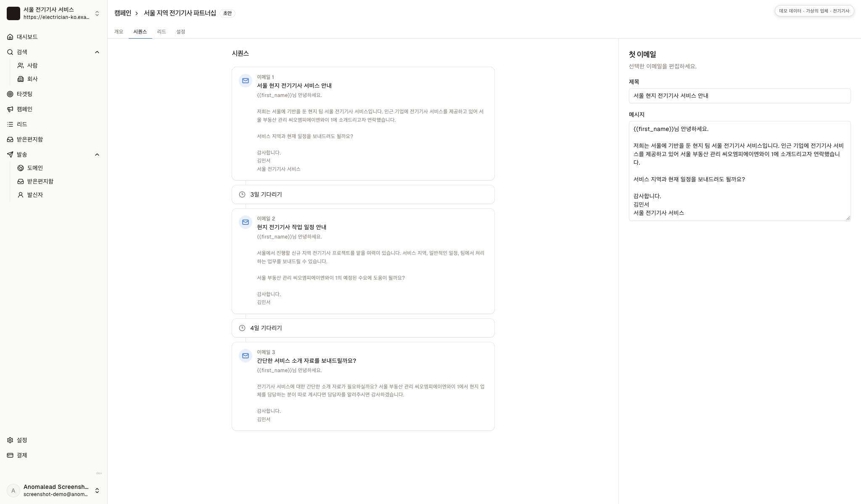Click the 발신자 person icon
861x504 pixels.
click(x=21, y=195)
